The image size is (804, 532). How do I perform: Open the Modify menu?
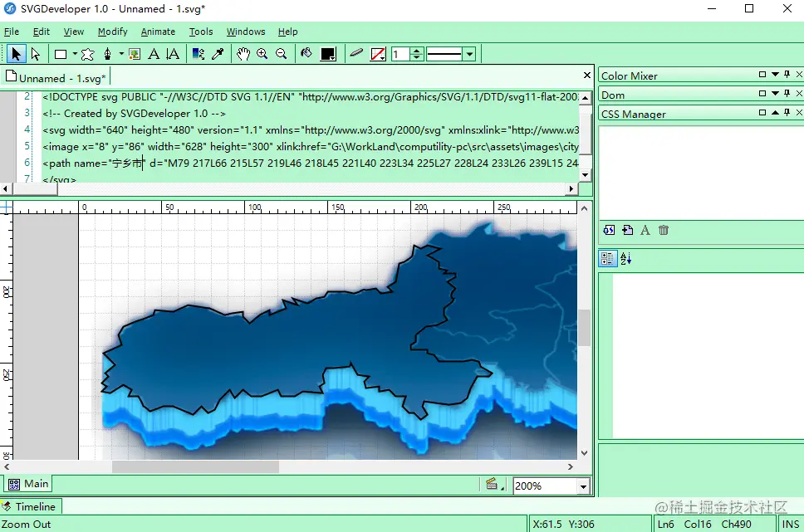(113, 32)
